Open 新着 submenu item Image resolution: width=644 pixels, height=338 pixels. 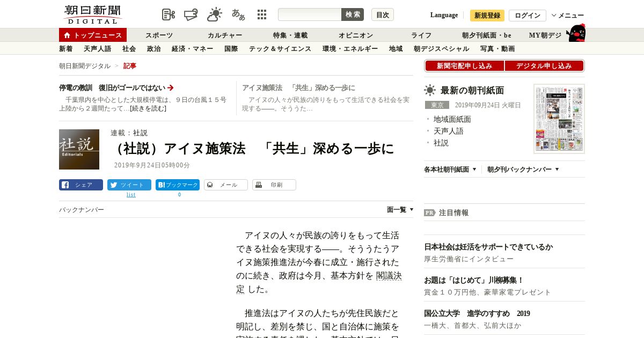66,49
